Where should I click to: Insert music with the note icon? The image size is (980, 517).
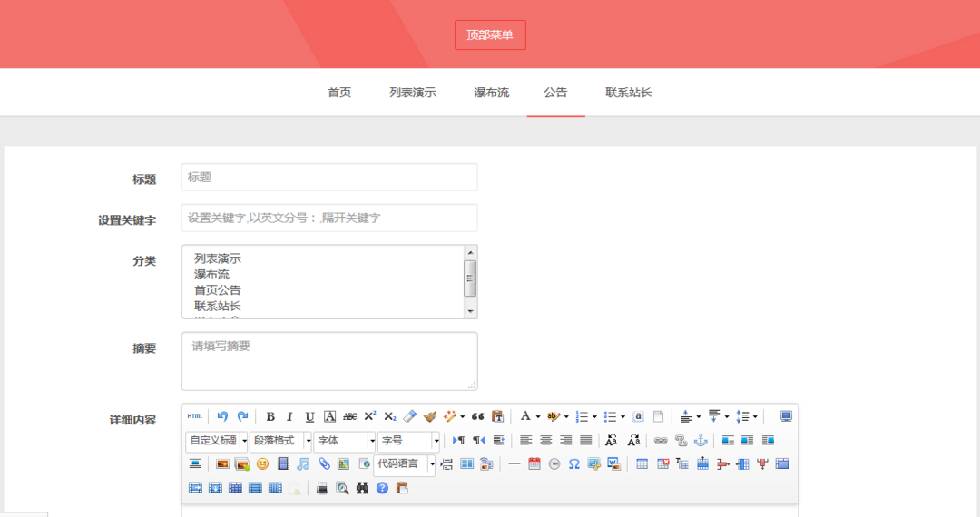(303, 463)
